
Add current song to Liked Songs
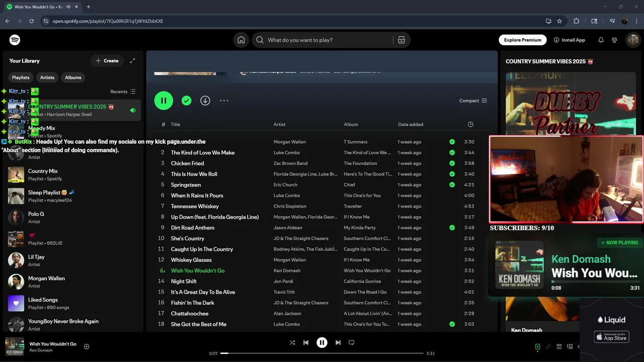click(87, 346)
